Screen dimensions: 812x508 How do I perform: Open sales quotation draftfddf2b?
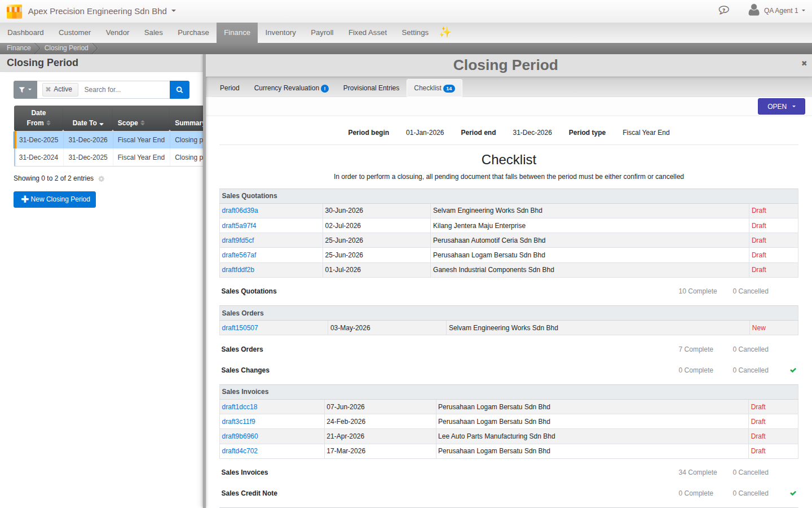[x=238, y=270]
